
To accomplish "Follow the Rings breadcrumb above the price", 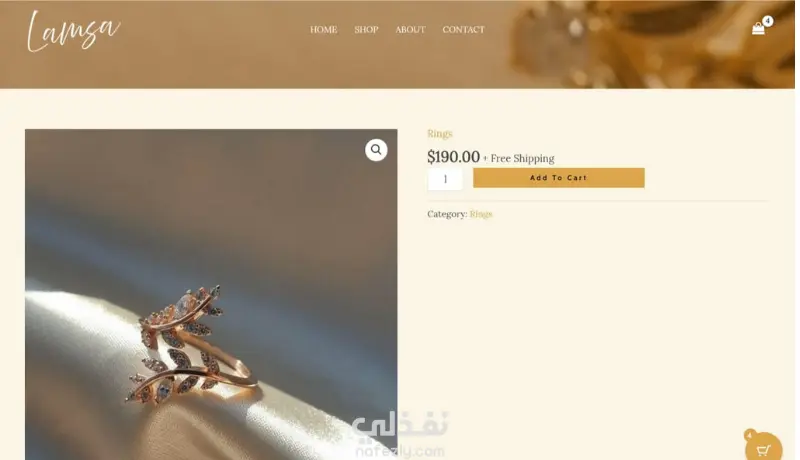I will 440,134.
